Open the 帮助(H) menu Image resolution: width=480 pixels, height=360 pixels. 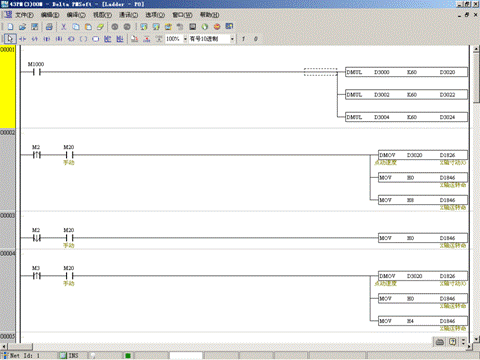click(209, 15)
